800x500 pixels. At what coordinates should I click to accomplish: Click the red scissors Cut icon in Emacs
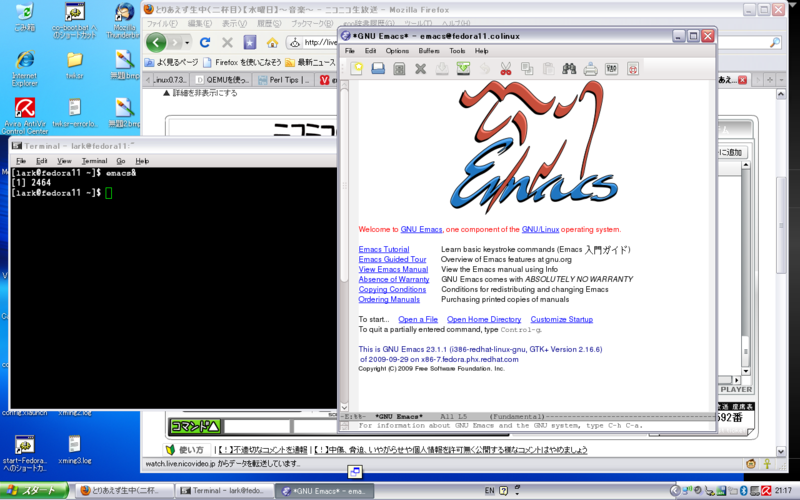[506, 68]
